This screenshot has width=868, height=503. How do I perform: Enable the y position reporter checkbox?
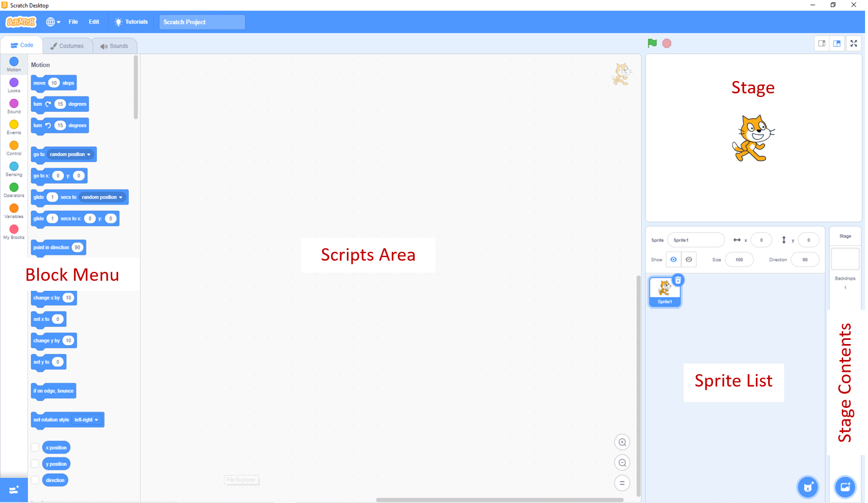click(x=35, y=464)
